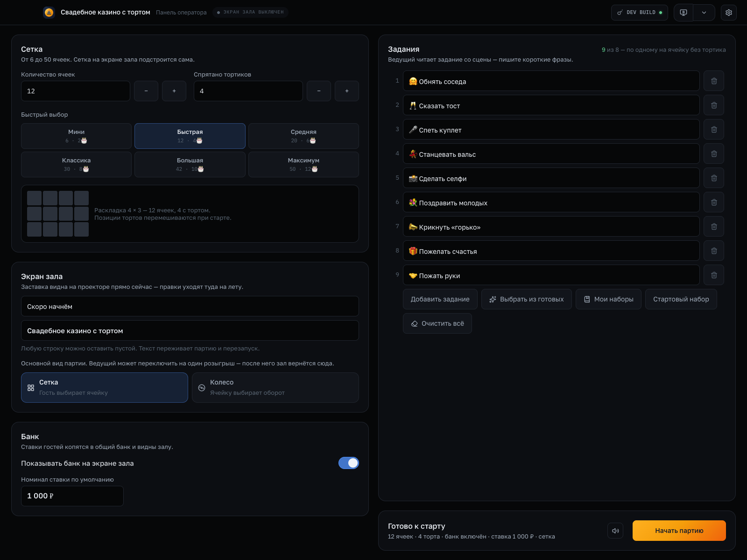The height and width of the screenshot is (560, 747).
Task: Decrease hidden cakes count with minus
Action: [319, 91]
